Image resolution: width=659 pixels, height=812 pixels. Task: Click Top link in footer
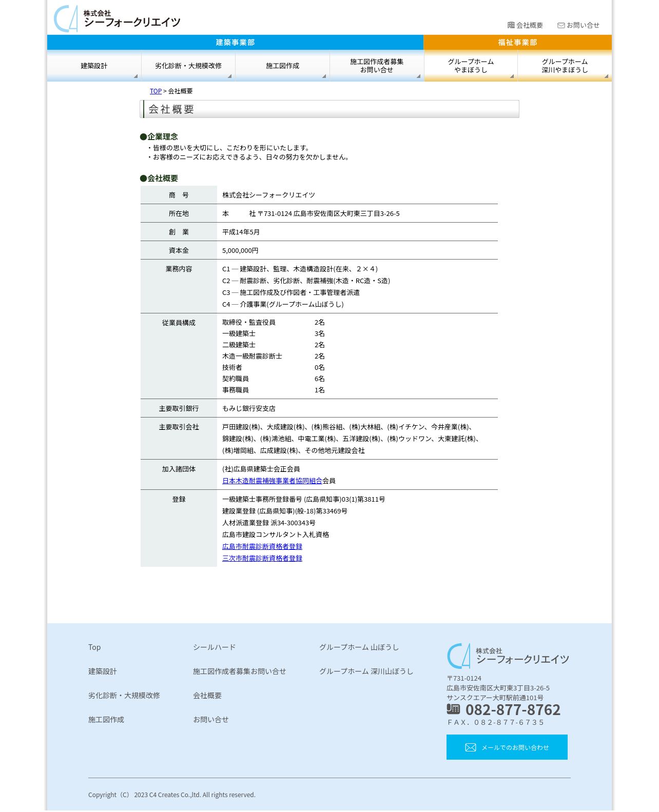click(x=94, y=647)
